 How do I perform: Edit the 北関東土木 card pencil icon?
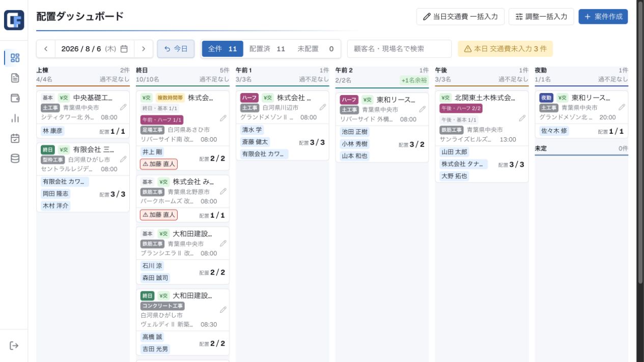522,118
